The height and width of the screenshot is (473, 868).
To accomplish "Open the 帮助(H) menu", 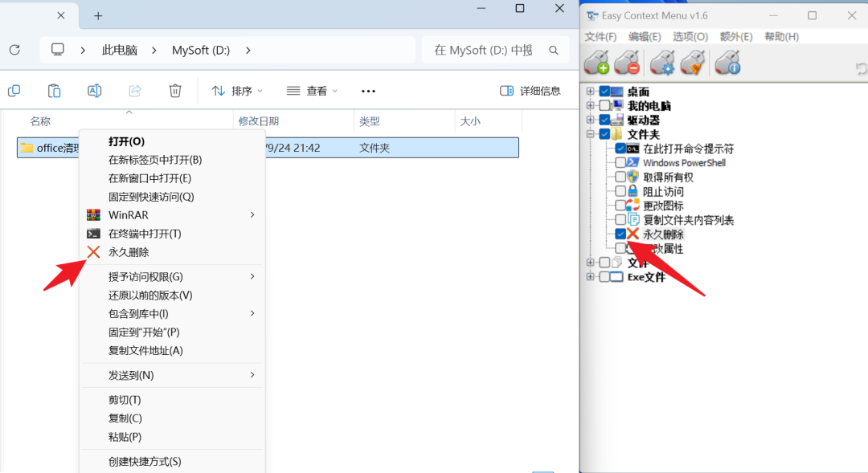I will click(x=781, y=37).
